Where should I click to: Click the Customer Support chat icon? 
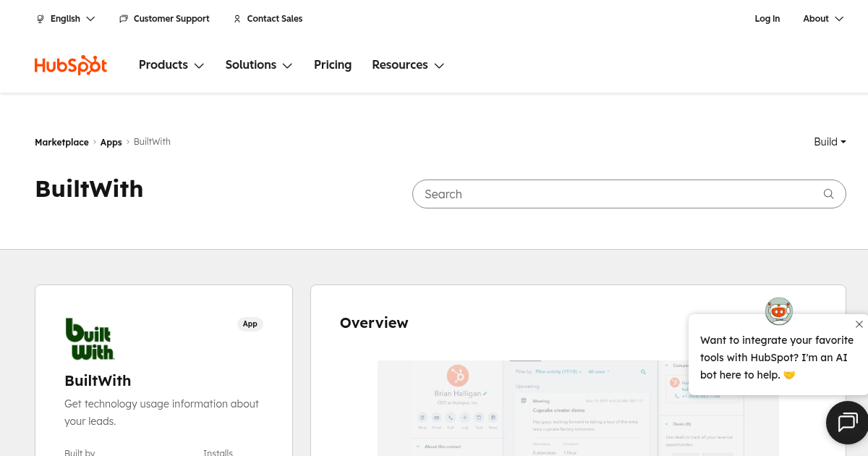pyautogui.click(x=124, y=19)
